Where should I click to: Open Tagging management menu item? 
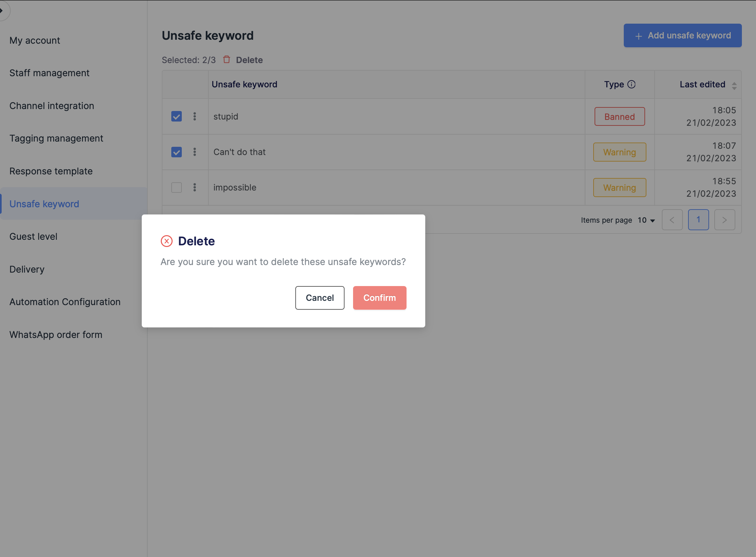[56, 138]
